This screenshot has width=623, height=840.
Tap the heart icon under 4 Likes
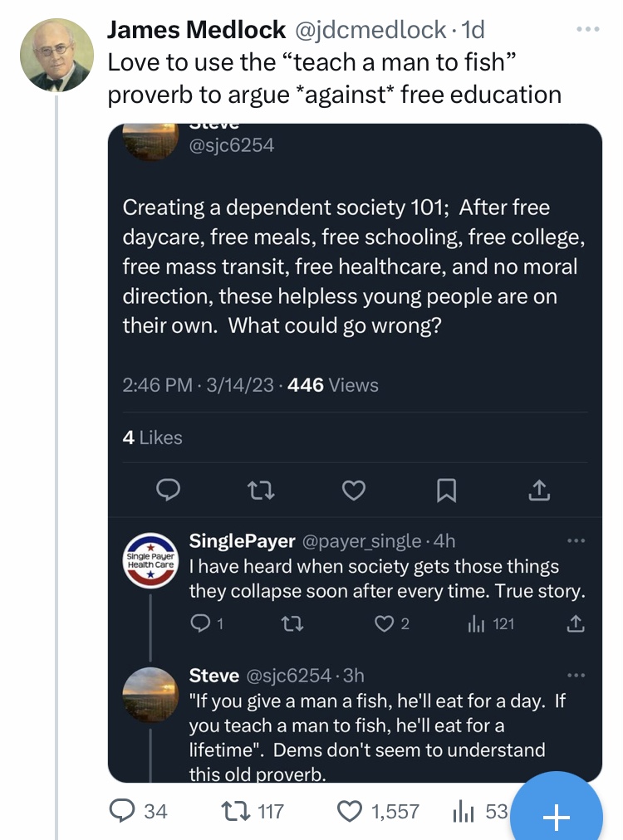pyautogui.click(x=354, y=490)
